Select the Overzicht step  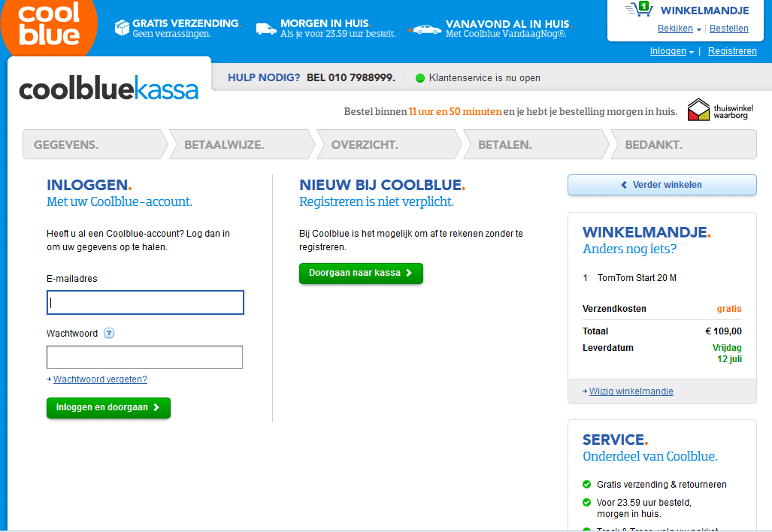(389, 145)
